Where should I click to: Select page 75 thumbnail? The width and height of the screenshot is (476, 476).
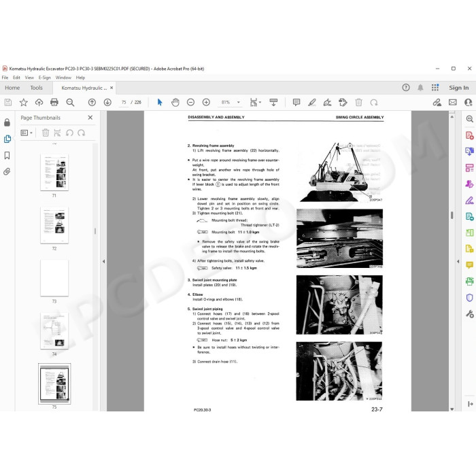[54, 384]
